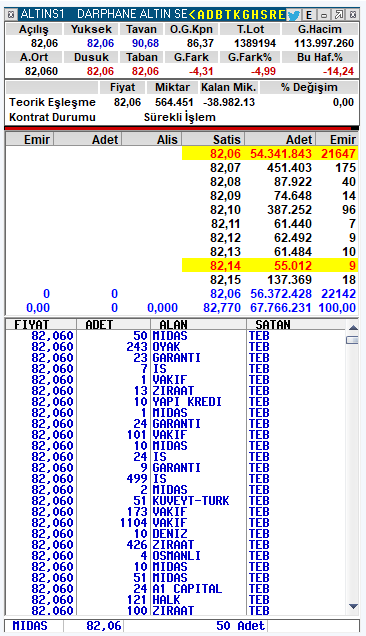Select the 82,15 ask price level

(269, 279)
